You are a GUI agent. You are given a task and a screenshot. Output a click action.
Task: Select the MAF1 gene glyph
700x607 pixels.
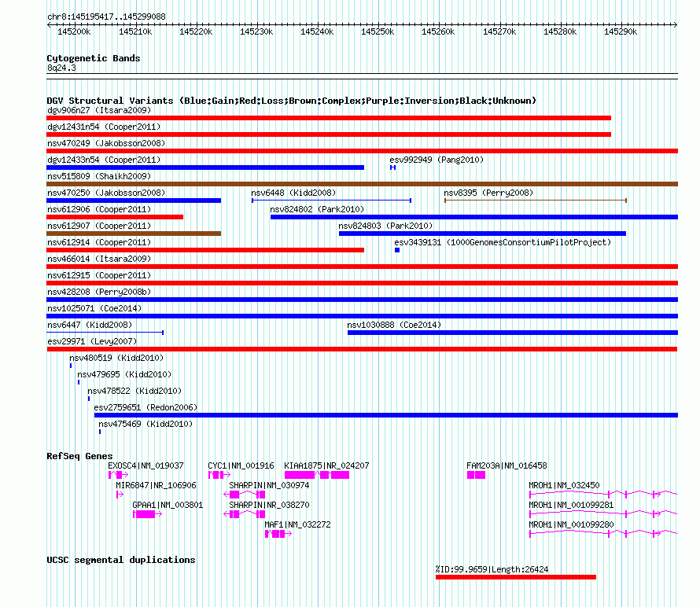coord(278,534)
